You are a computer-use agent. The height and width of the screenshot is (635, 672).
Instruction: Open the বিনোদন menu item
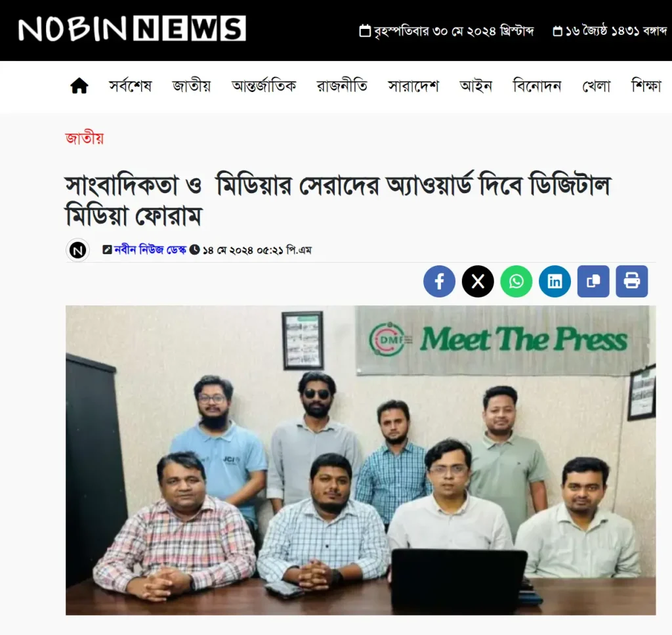(537, 86)
